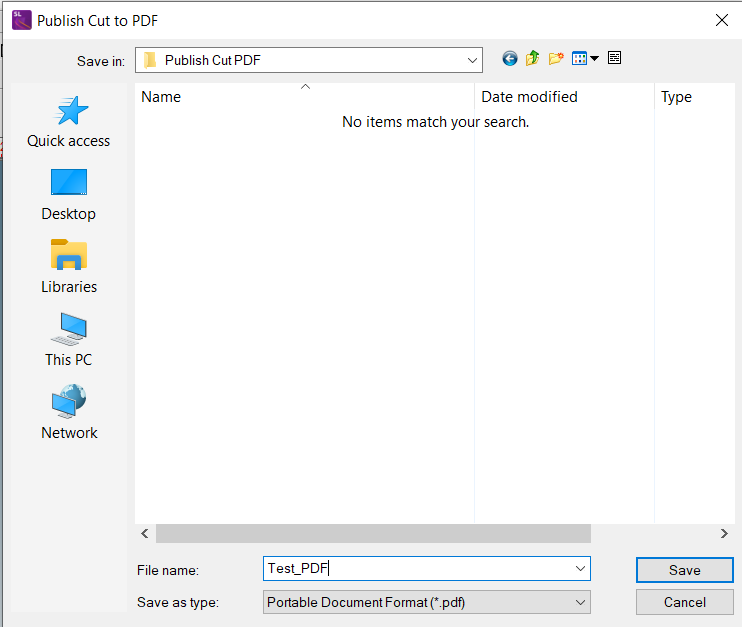
Task: Click the Save button
Action: pyautogui.click(x=684, y=569)
